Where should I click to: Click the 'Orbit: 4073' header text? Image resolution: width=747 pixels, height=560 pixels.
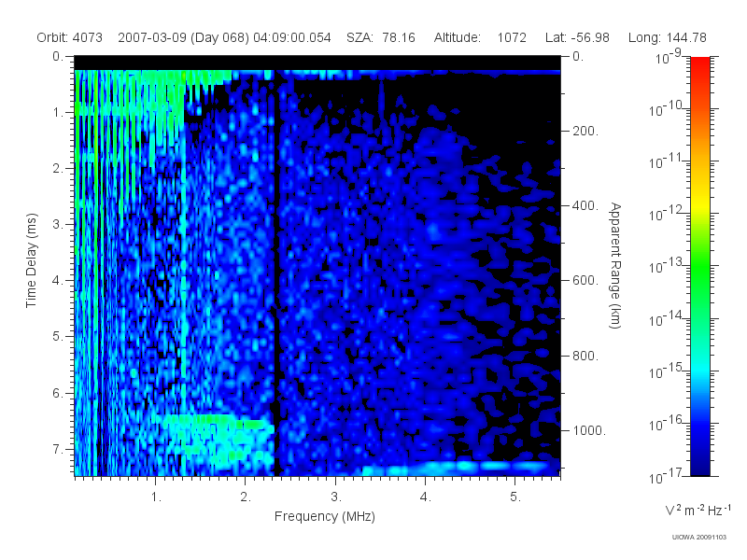(x=69, y=37)
